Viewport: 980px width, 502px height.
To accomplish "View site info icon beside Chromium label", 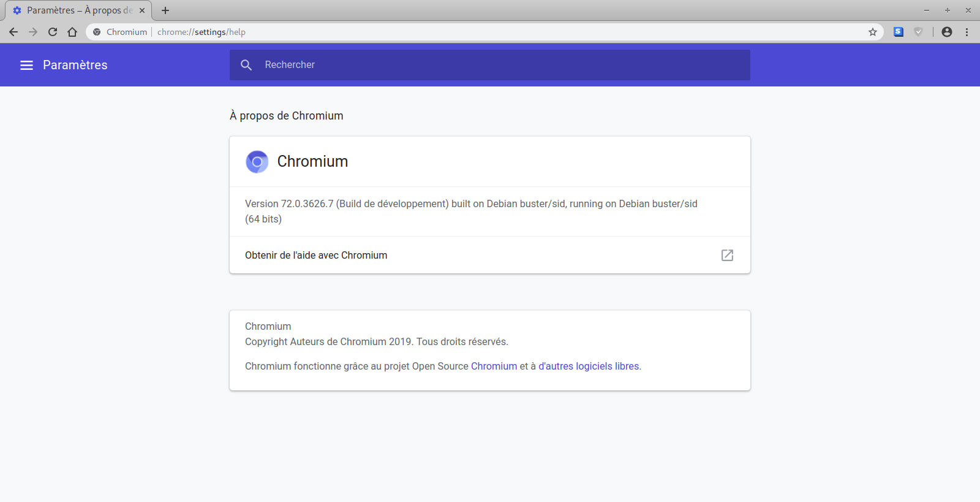I will [97, 32].
